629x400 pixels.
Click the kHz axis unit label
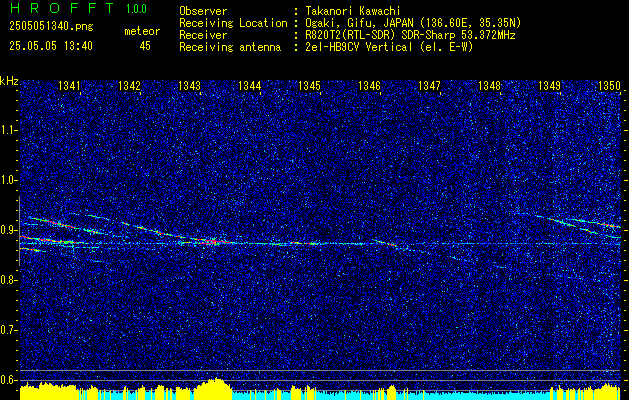point(9,81)
